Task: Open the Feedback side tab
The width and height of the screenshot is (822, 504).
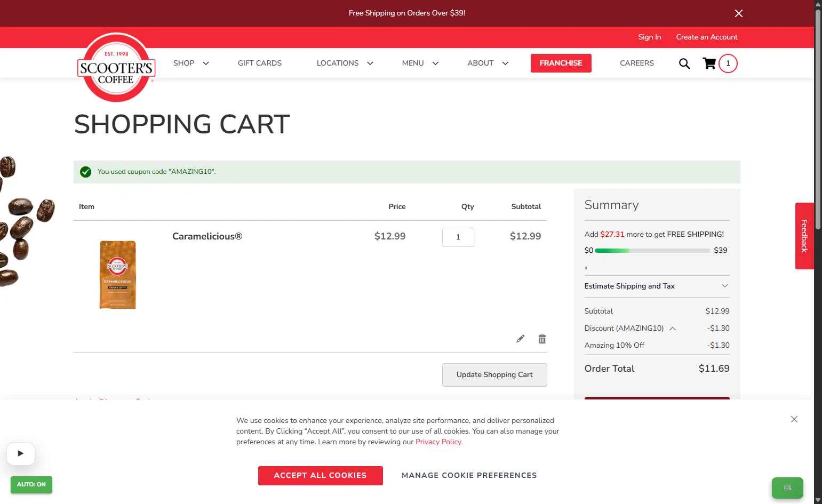Action: tap(804, 236)
